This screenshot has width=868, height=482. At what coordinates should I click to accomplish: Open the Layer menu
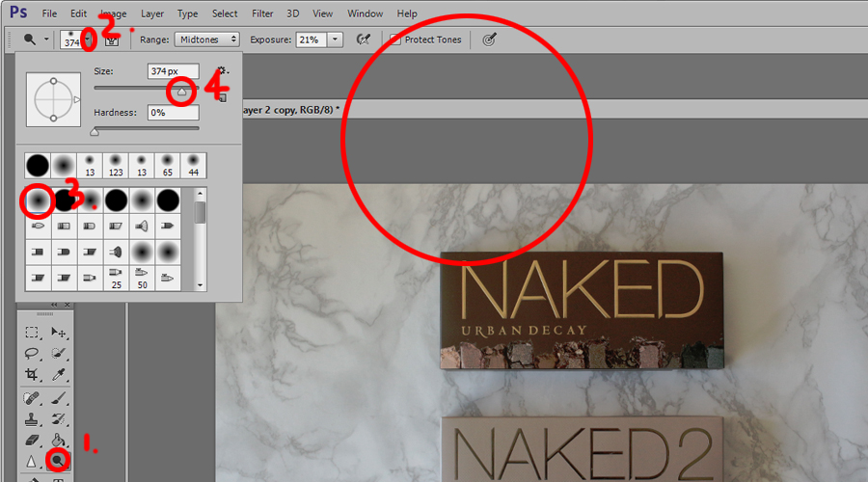(152, 13)
